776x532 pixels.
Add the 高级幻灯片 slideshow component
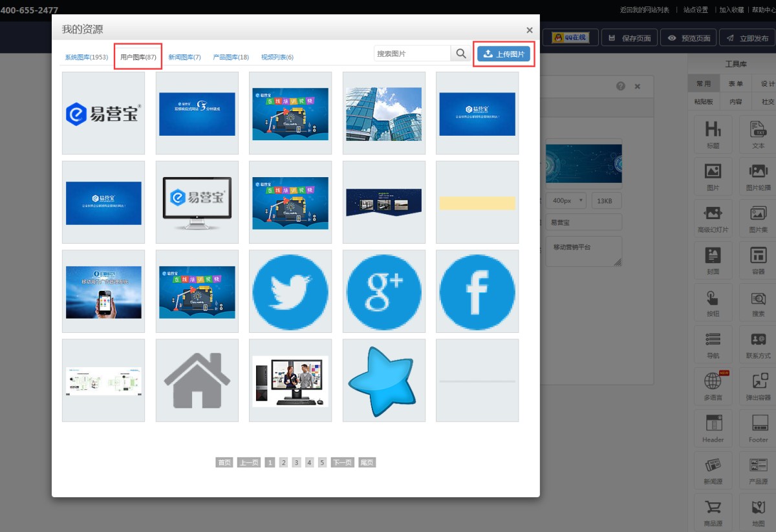(713, 218)
